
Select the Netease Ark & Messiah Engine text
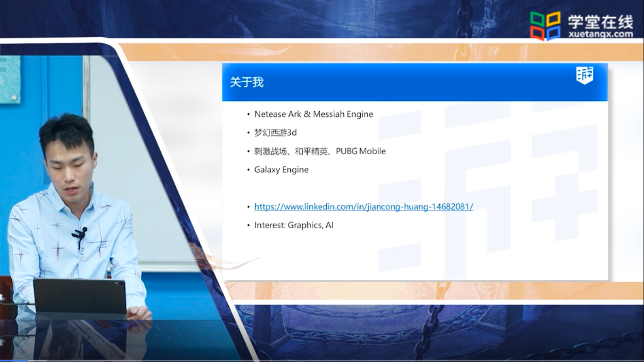tap(314, 114)
